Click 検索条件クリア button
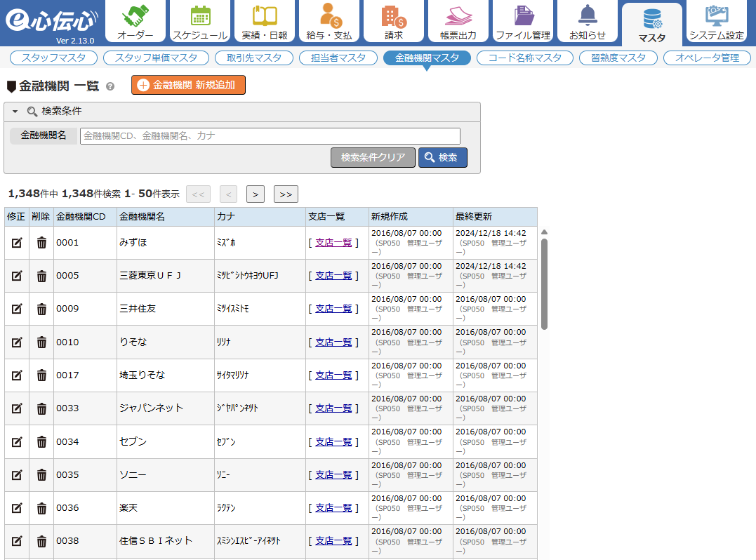Viewport: 756px width, 560px height. coord(373,158)
